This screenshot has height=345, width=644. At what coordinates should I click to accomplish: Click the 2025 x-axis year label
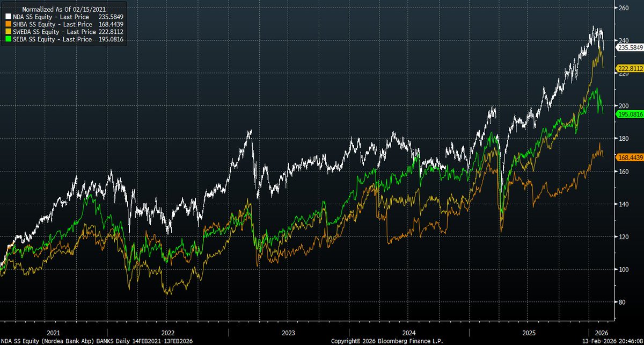(529, 332)
